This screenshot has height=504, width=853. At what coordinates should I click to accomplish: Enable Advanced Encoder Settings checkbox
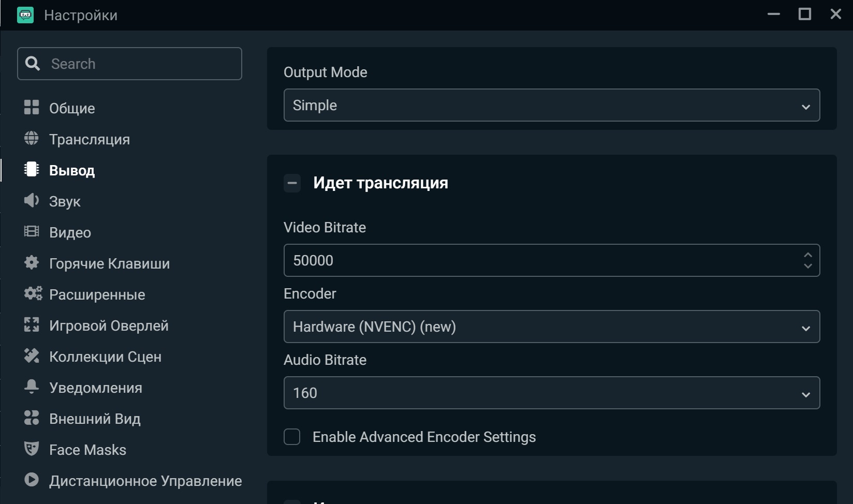[x=292, y=437]
